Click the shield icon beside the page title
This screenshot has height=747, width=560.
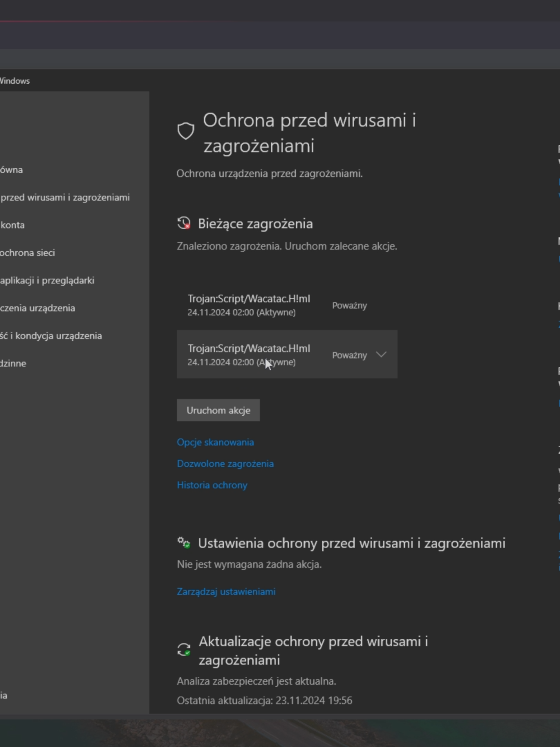[x=186, y=131]
